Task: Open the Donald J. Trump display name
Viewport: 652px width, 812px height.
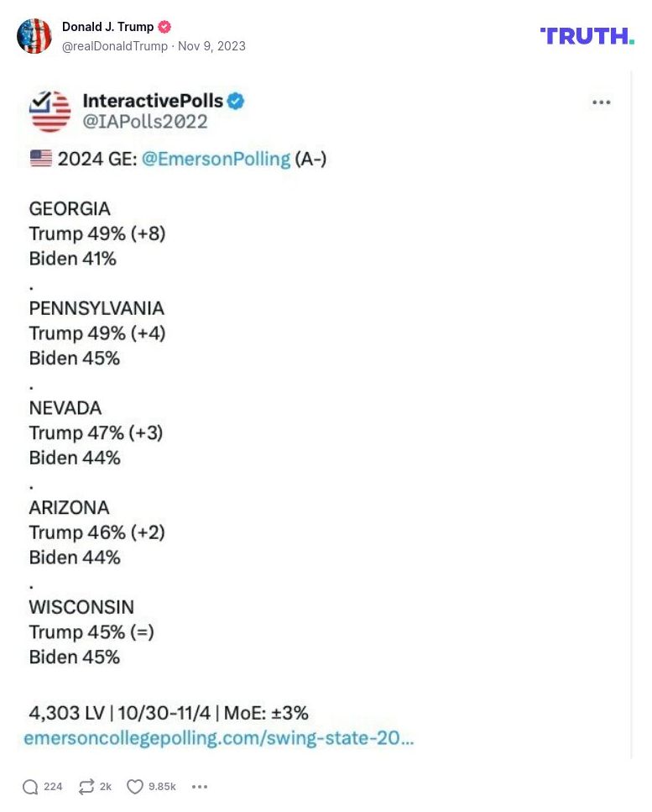Action: click(107, 27)
